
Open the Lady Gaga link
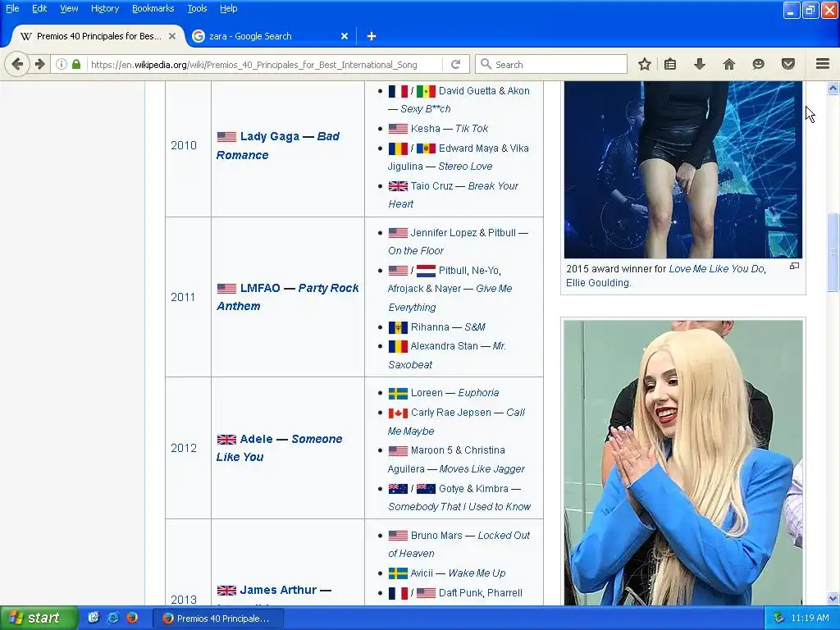coord(269,137)
